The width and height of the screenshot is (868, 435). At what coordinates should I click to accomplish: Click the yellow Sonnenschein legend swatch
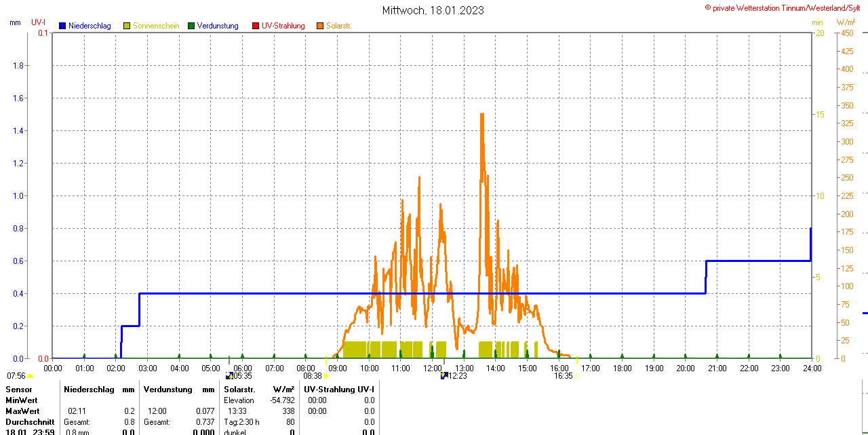point(127,26)
